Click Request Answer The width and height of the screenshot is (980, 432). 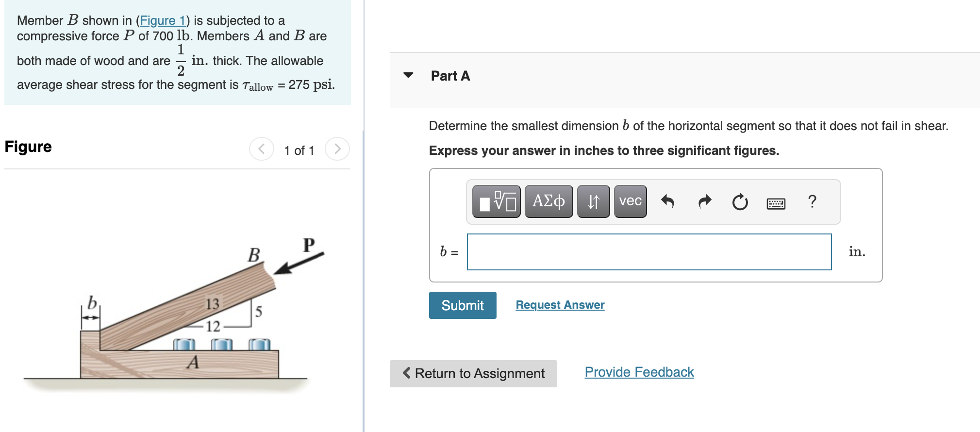click(560, 304)
